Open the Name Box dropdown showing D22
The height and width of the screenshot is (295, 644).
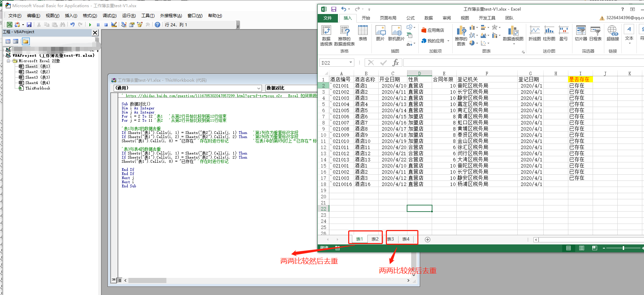[351, 63]
